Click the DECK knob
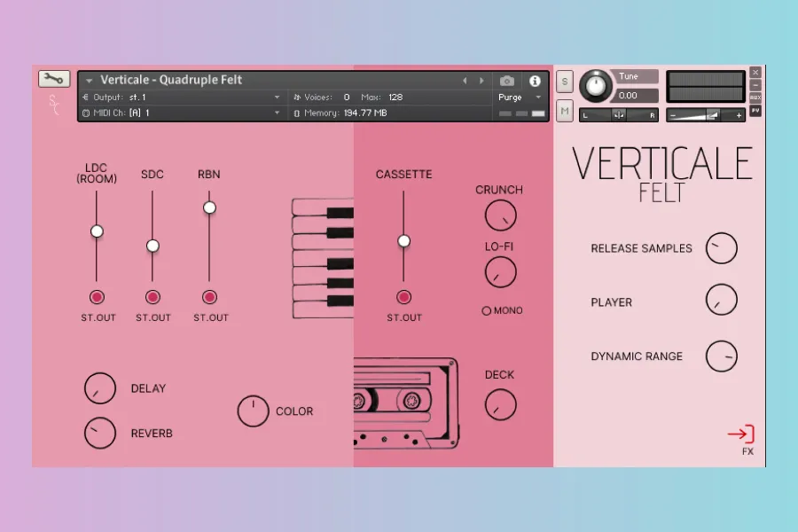The height and width of the screenshot is (532, 798). pos(500,405)
